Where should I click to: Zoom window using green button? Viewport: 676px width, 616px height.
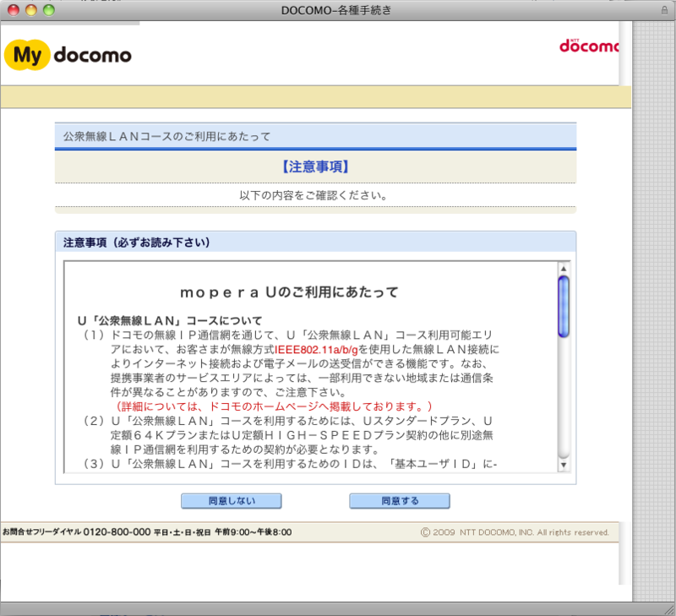[49, 10]
